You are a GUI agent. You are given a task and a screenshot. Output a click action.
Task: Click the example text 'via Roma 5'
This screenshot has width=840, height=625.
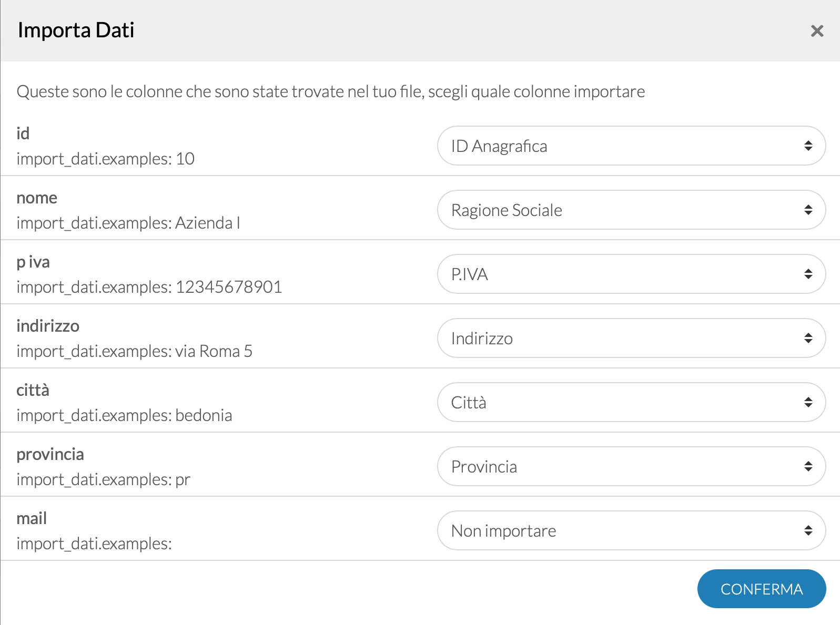tap(214, 351)
